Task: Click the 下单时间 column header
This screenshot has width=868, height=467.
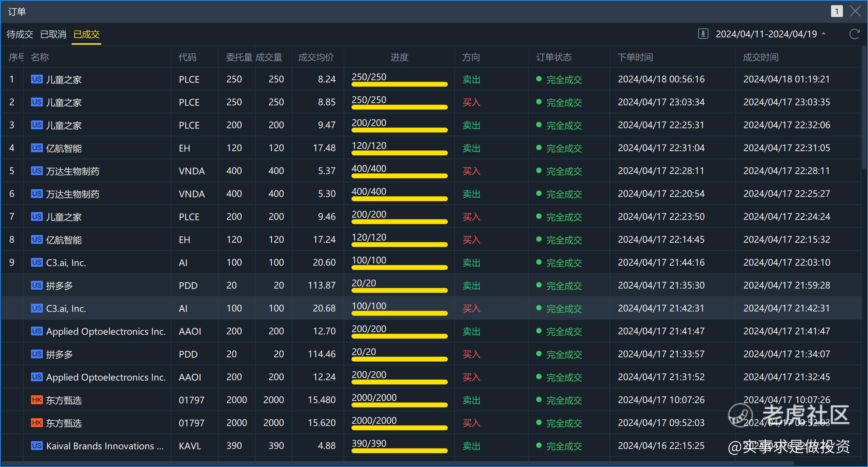Action: pyautogui.click(x=635, y=57)
